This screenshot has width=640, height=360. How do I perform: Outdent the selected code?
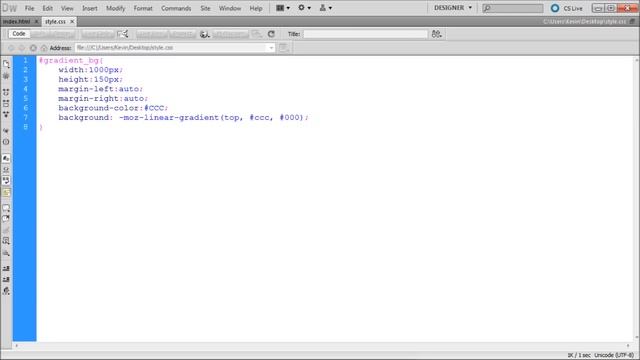tap(6, 280)
